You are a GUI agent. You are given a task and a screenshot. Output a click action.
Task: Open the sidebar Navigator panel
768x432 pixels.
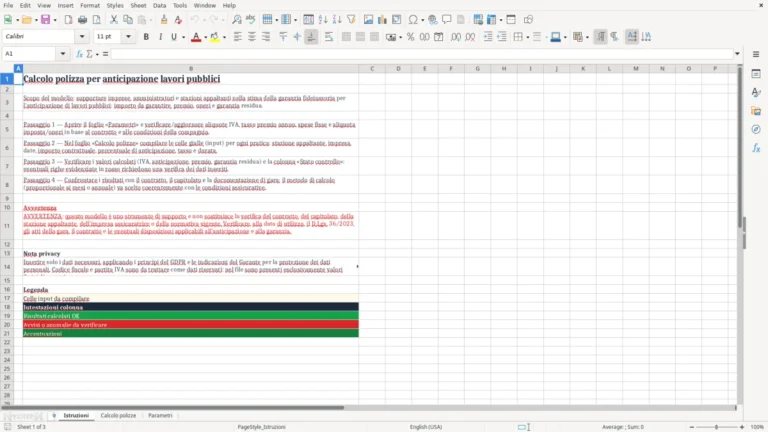pos(756,129)
